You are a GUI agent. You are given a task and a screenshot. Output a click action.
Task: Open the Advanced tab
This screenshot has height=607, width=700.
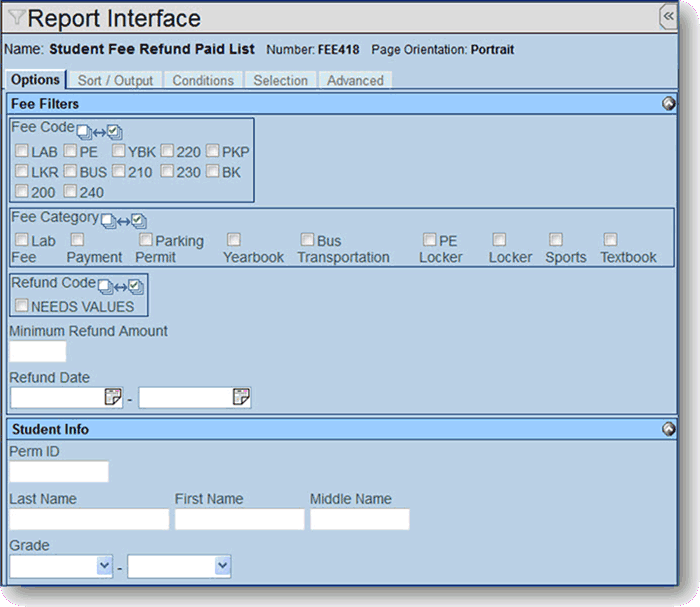coord(355,81)
